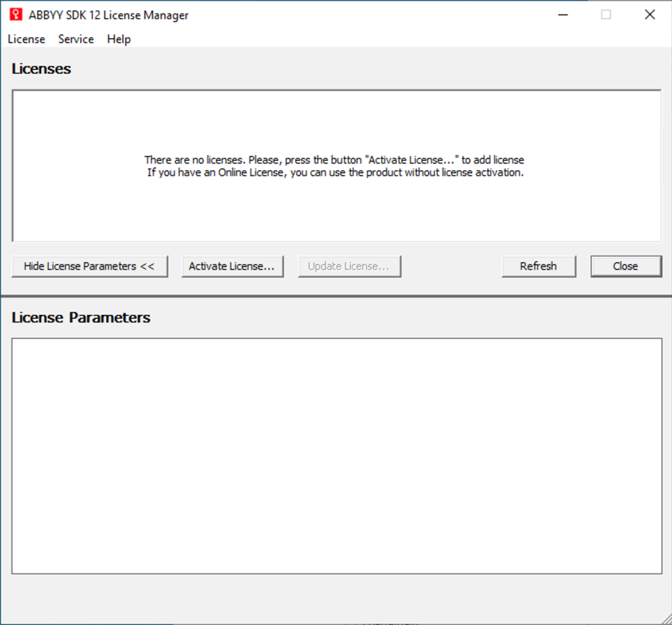Click the maximize window button
This screenshot has width=672, height=625.
tap(606, 14)
